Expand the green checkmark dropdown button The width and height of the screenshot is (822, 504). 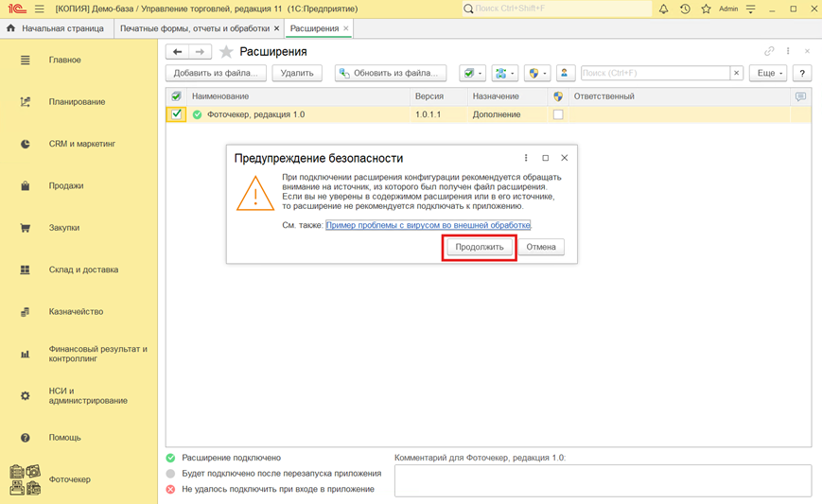[471, 73]
